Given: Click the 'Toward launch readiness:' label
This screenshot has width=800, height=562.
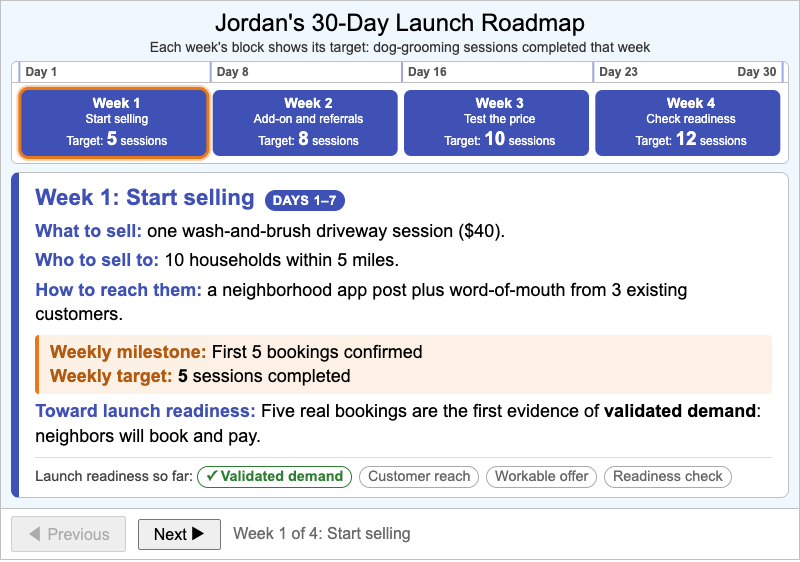Looking at the screenshot, I should point(145,411).
